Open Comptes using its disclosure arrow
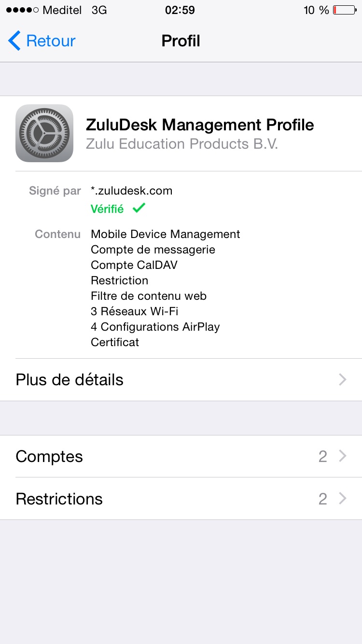 (x=343, y=456)
